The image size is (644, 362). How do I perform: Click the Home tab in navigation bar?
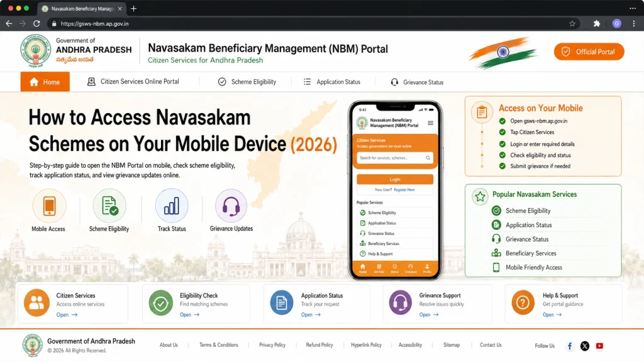[x=45, y=82]
